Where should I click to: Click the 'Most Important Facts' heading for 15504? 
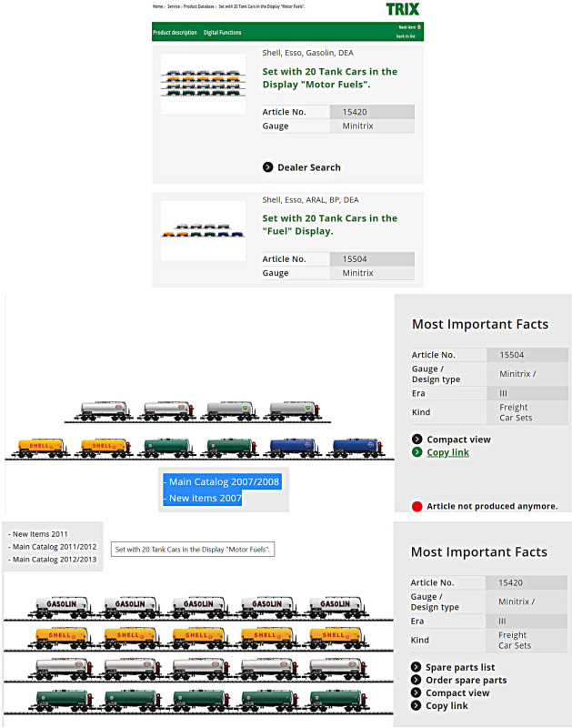tap(480, 324)
